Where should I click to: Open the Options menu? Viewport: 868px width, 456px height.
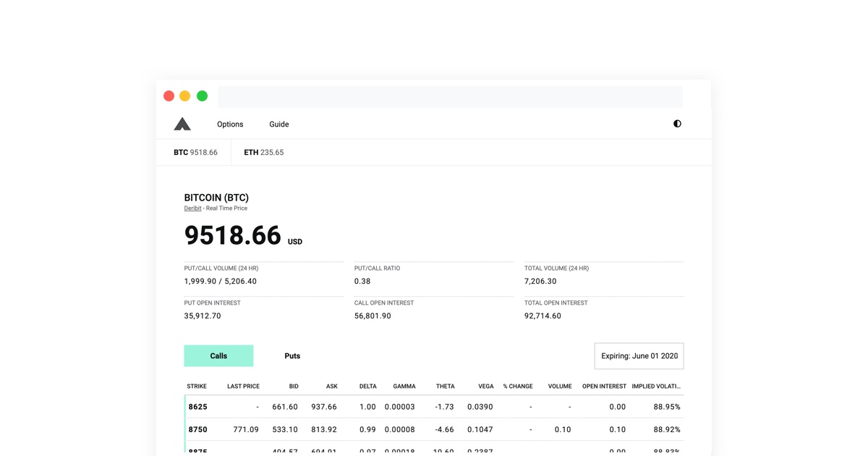(x=229, y=124)
